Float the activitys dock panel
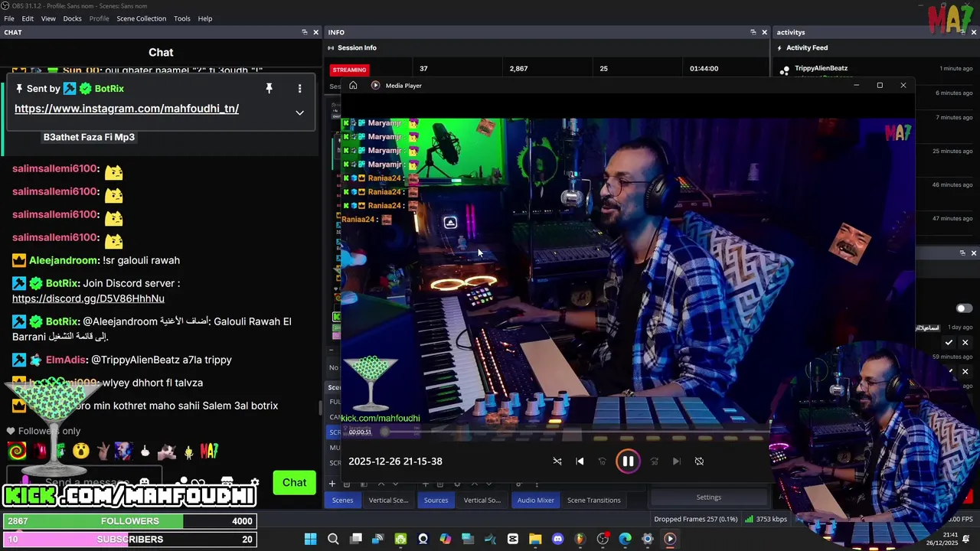Screen dimensions: 980x551 (963, 32)
